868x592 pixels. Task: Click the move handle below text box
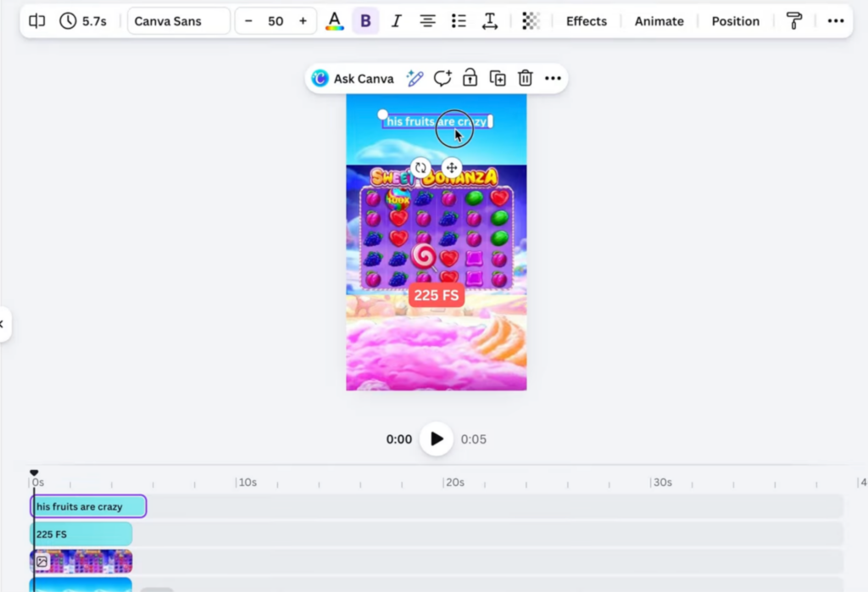click(452, 167)
